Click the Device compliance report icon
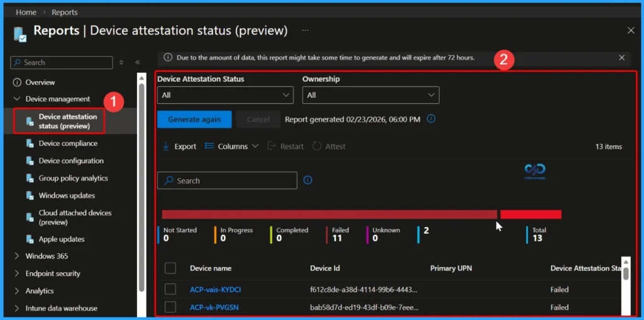The width and height of the screenshot is (644, 320). [30, 143]
